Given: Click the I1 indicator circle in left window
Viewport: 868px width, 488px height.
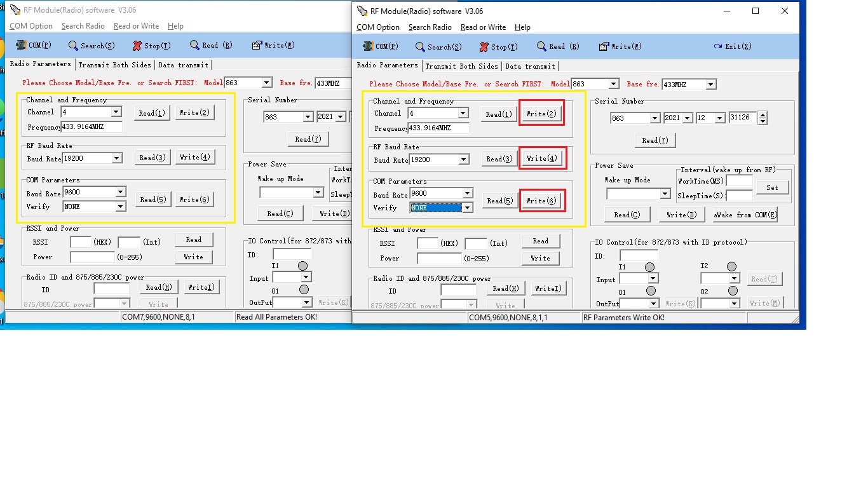Looking at the screenshot, I should 302,266.
